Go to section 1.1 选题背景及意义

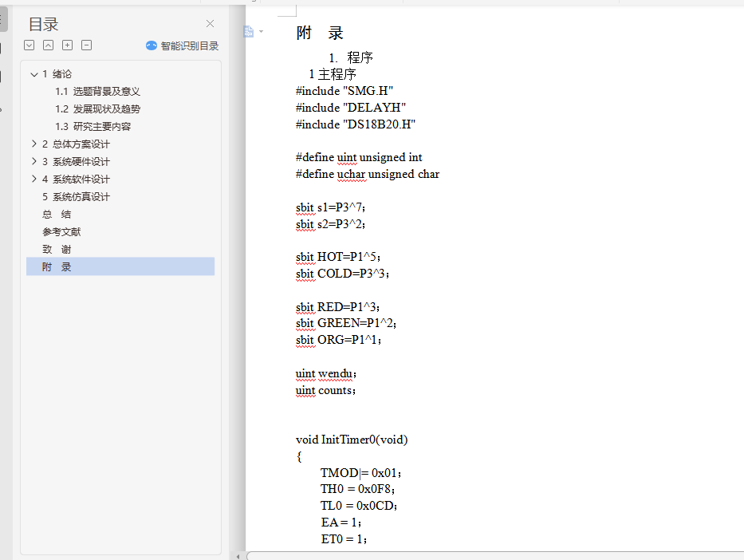pyautogui.click(x=97, y=92)
